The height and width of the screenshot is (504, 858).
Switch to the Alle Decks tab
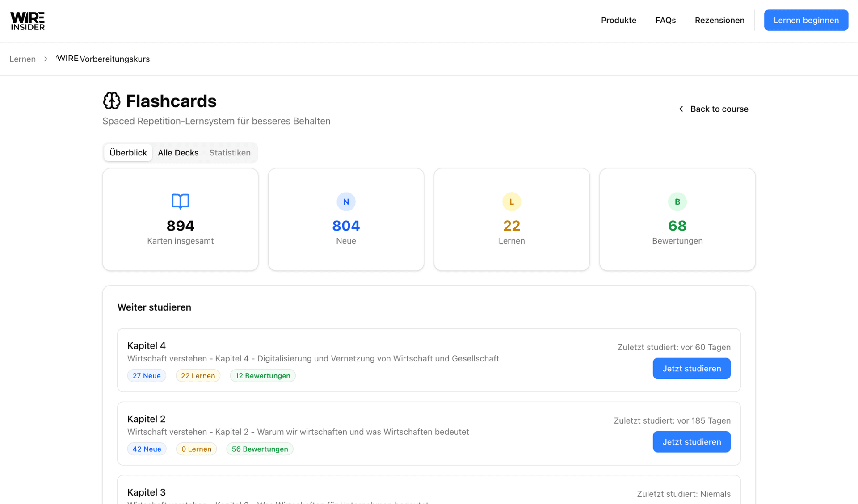178,153
